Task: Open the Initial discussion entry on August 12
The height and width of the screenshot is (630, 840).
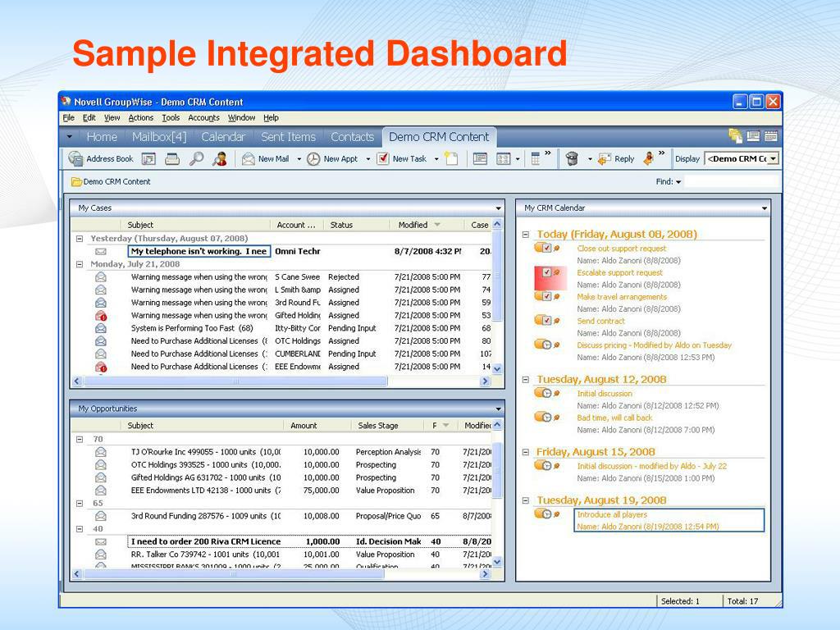Action: pos(605,393)
